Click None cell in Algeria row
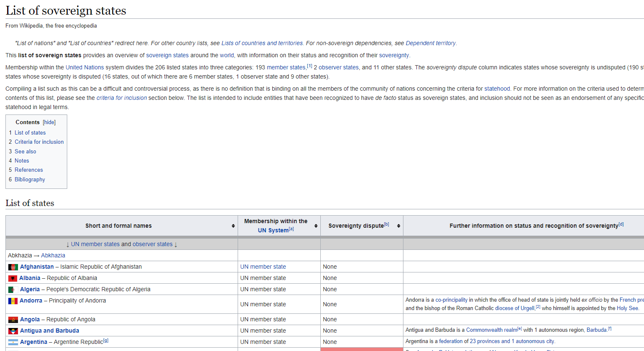This screenshot has width=644, height=351. 362,289
